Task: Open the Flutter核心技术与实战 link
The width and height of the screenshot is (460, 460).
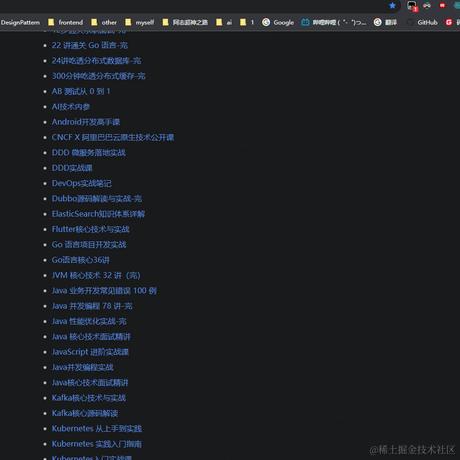Action: pyautogui.click(x=91, y=229)
